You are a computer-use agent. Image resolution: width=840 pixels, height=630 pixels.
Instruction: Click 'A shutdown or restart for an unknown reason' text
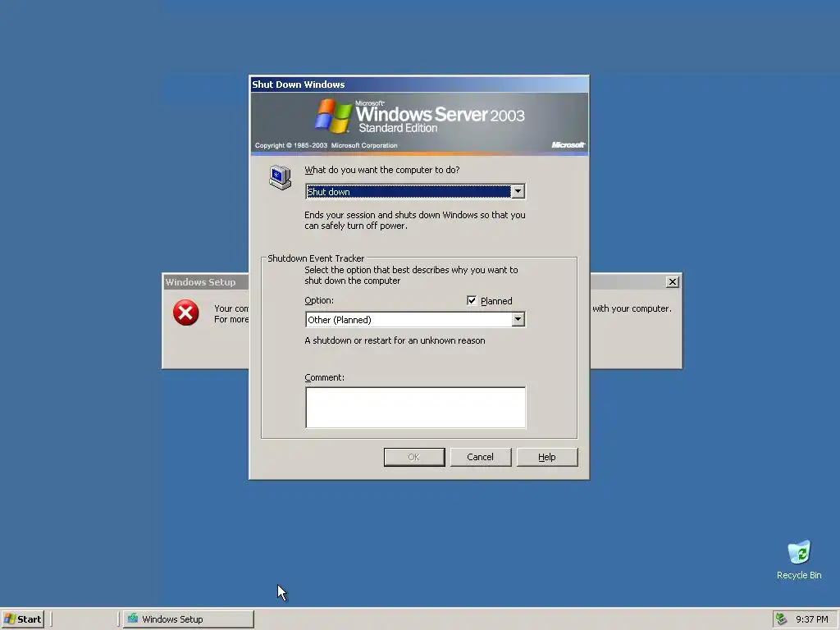point(395,340)
